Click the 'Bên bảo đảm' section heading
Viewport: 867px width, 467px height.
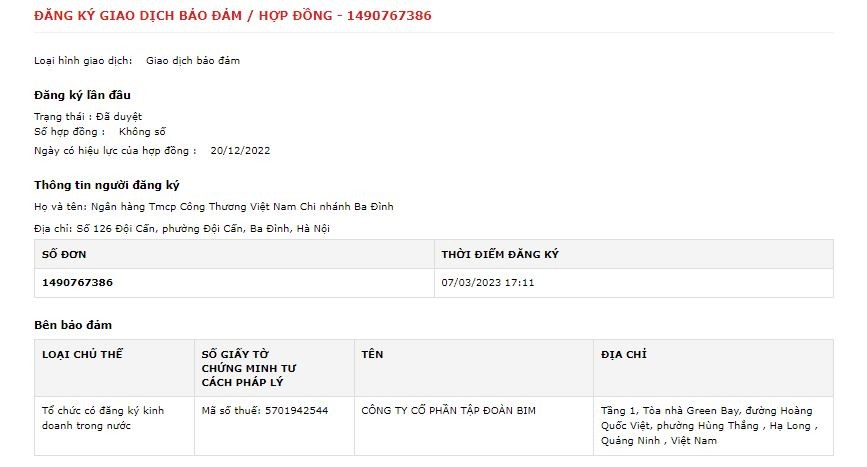point(73,325)
